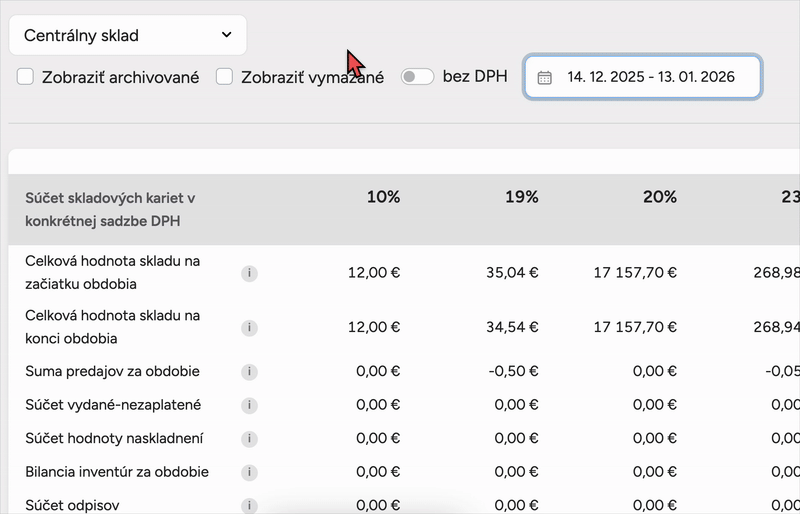Screen dimensions: 800x514
Task: Click the 20% VAT column header
Action: (x=660, y=197)
